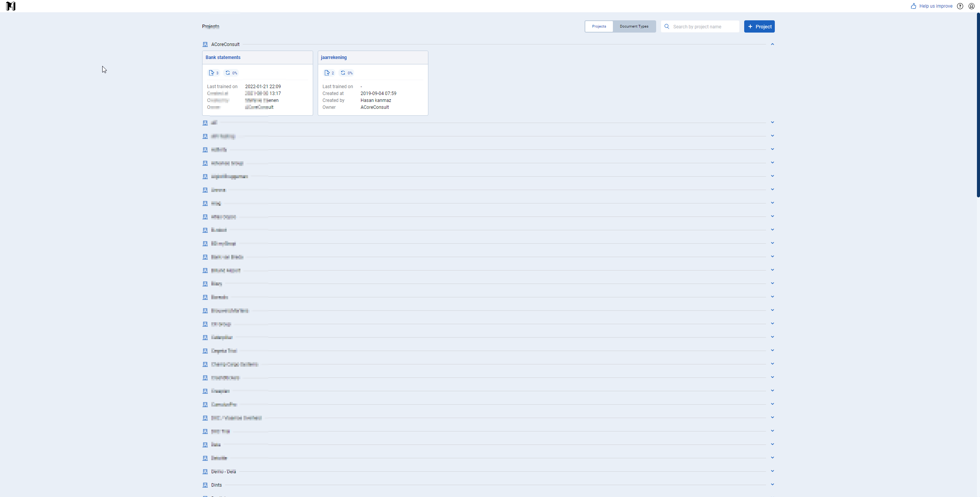The image size is (980, 497).
Task: Click the date 2019-09-04 07:59
Action: tap(379, 93)
